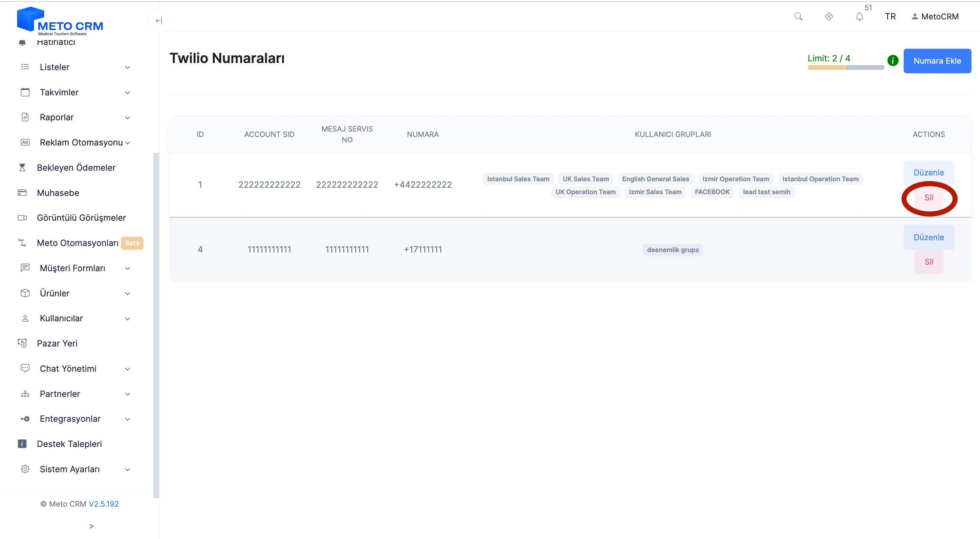Screen dimensions: 980x539
Task: Click the Kullanıcılar person icon
Action: coord(25,318)
